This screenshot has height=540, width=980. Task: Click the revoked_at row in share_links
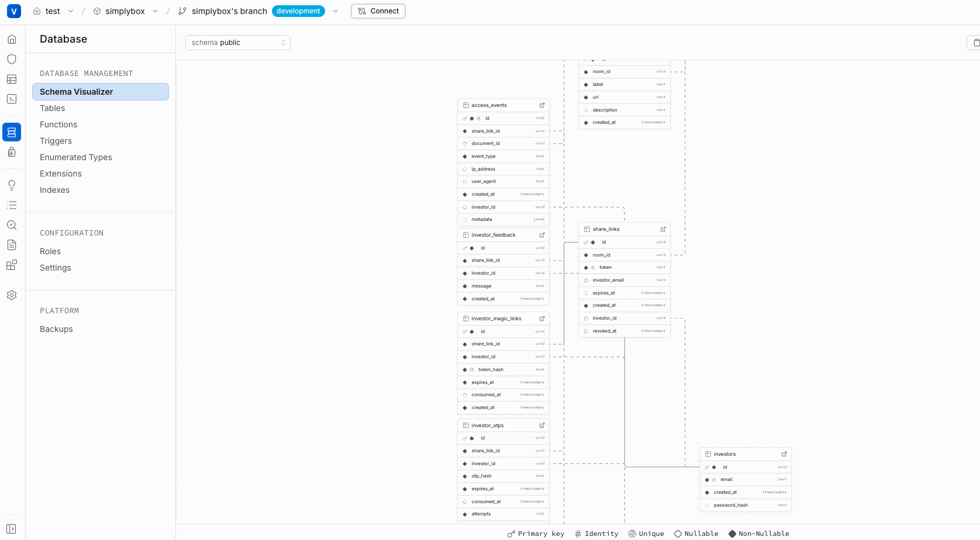tap(624, 331)
